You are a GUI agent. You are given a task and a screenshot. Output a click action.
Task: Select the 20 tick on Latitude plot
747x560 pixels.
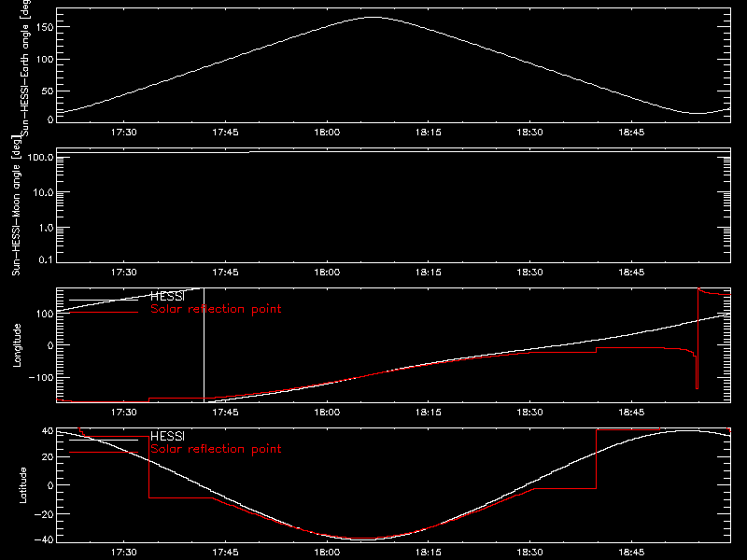(48, 457)
